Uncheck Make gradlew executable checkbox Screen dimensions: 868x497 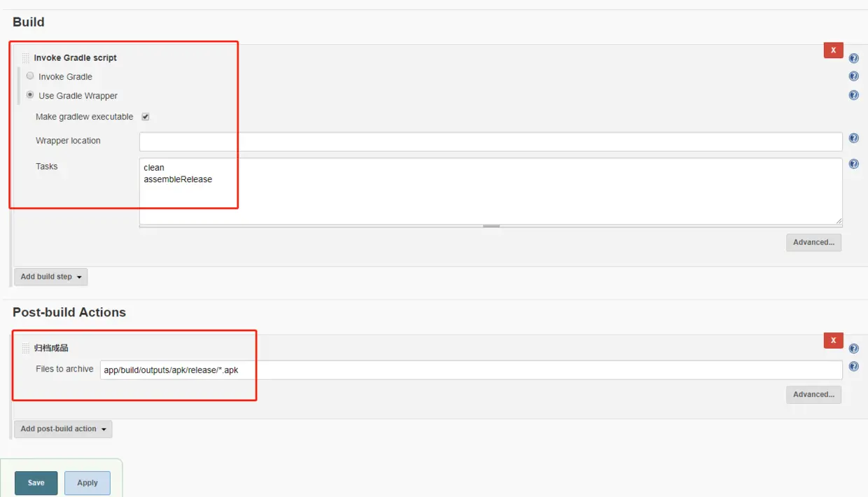pyautogui.click(x=146, y=116)
